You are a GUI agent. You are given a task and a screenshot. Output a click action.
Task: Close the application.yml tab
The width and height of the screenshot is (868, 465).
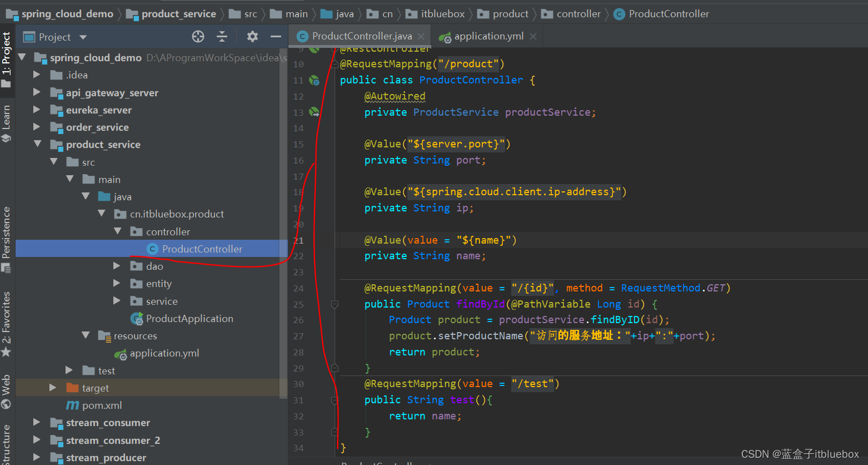click(x=533, y=36)
